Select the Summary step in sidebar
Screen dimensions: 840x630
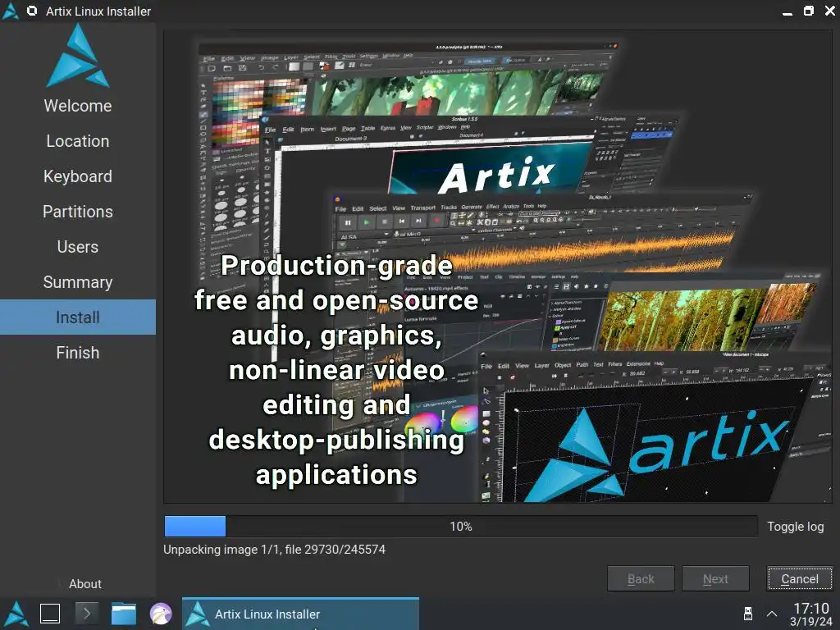click(x=78, y=282)
